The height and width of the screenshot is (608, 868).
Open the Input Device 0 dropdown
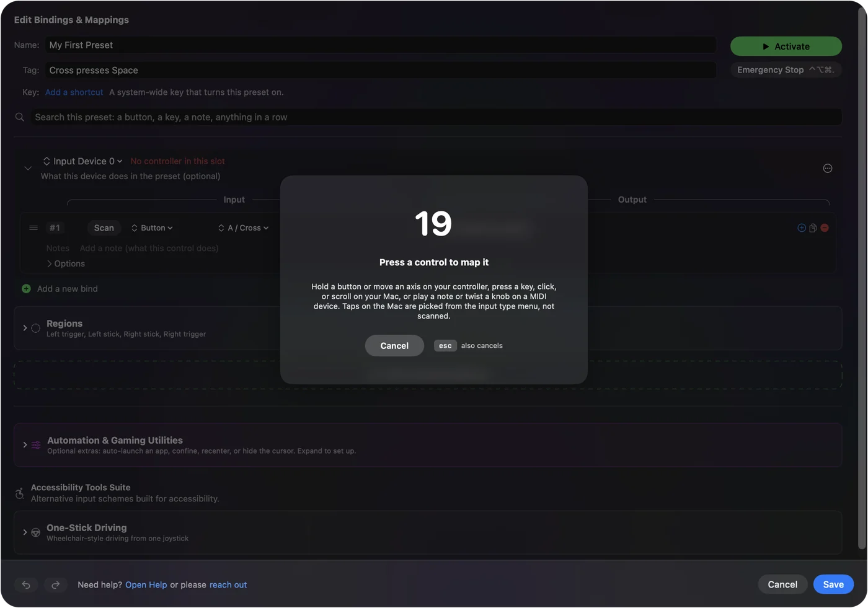82,161
